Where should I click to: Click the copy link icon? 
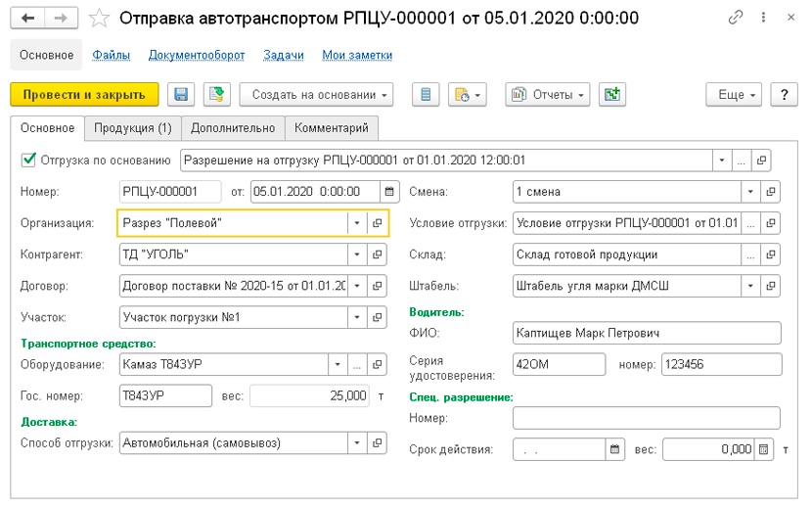pyautogui.click(x=736, y=19)
